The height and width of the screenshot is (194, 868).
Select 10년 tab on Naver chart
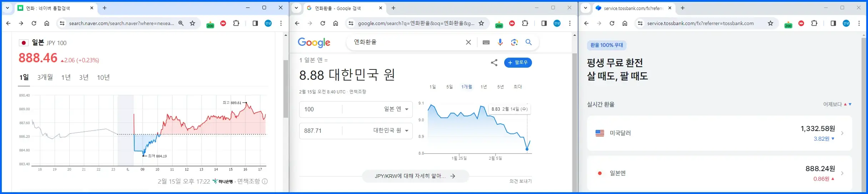(x=104, y=77)
